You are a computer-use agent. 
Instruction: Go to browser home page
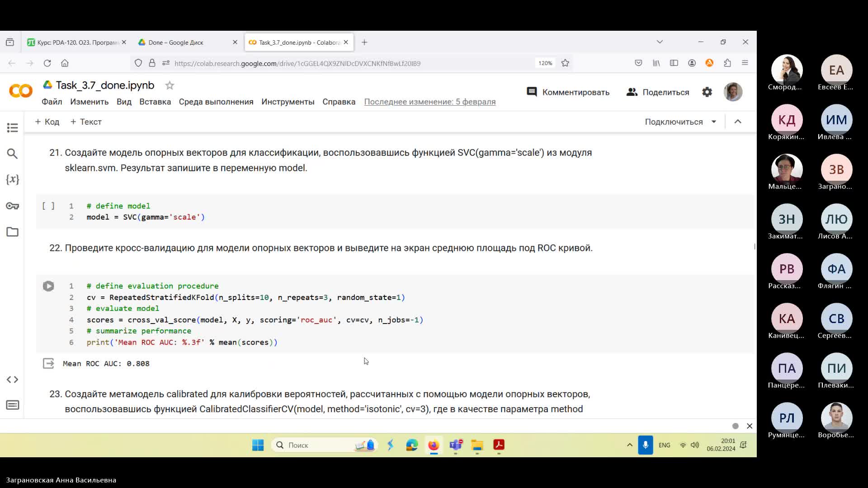pyautogui.click(x=65, y=63)
